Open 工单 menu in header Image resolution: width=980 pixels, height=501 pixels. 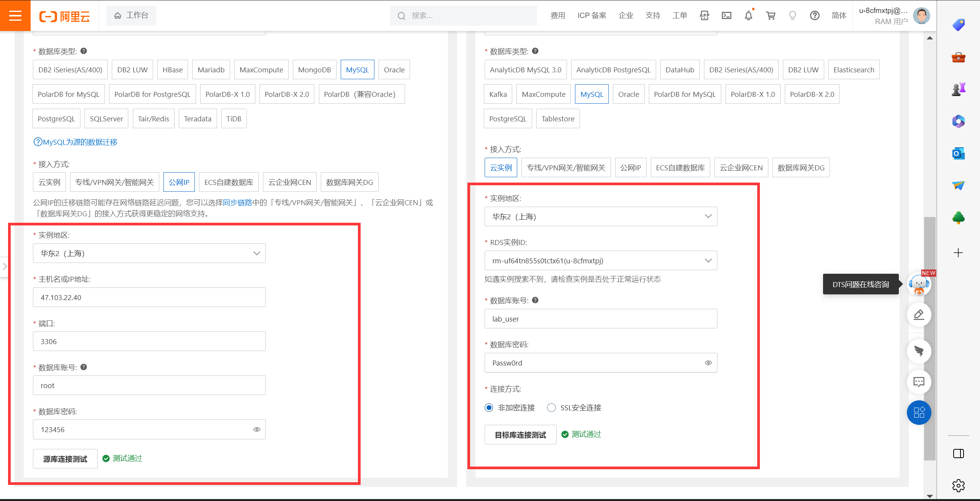(x=680, y=16)
